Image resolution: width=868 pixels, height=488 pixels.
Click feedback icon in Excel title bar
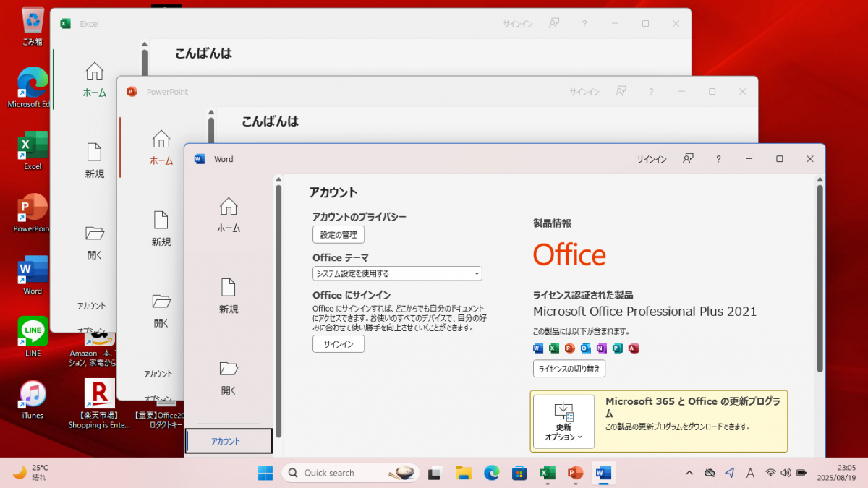tap(555, 24)
